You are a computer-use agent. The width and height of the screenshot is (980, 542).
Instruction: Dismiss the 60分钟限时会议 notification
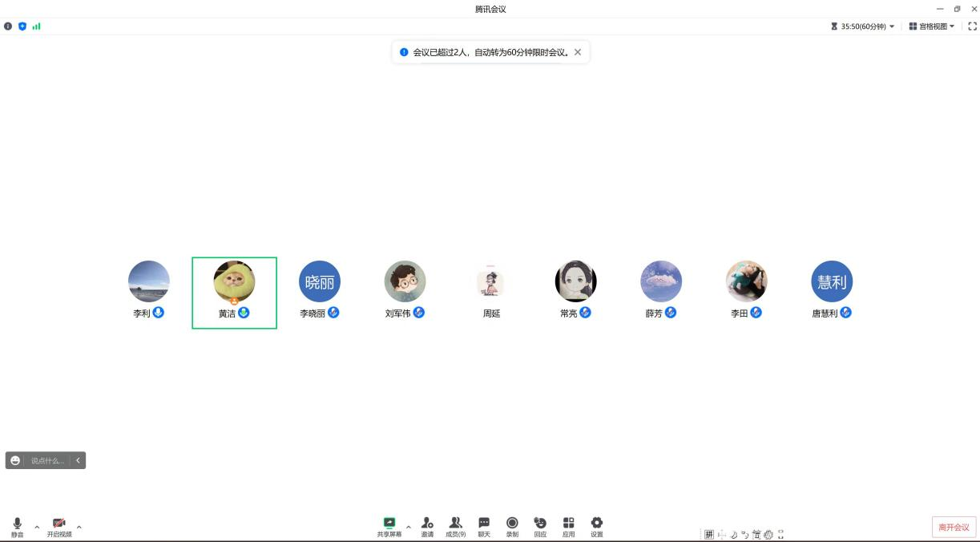[578, 52]
